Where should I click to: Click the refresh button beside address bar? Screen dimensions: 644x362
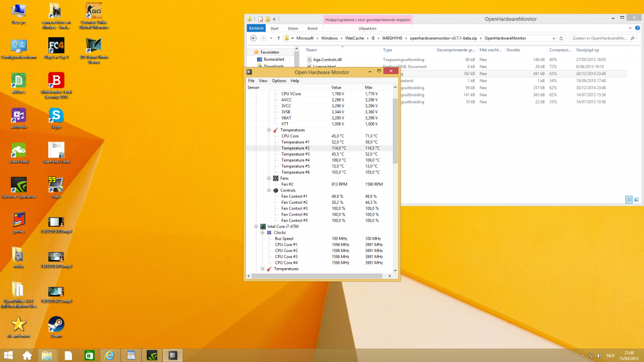click(561, 39)
